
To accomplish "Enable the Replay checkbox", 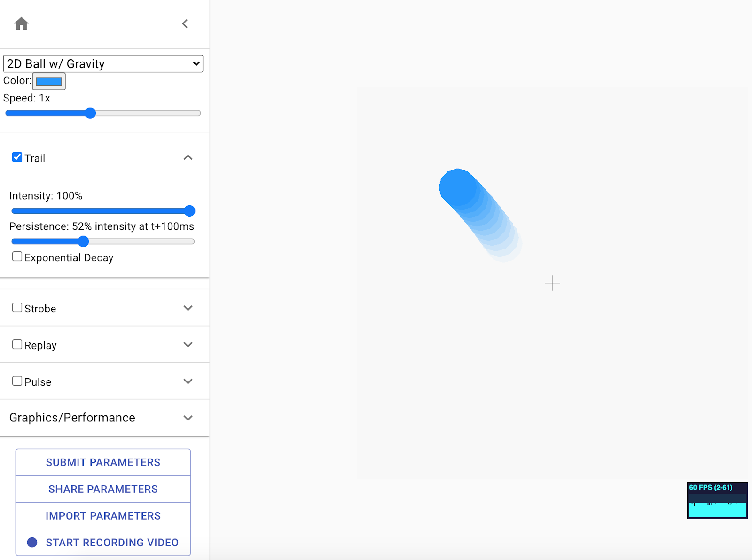I will [17, 344].
